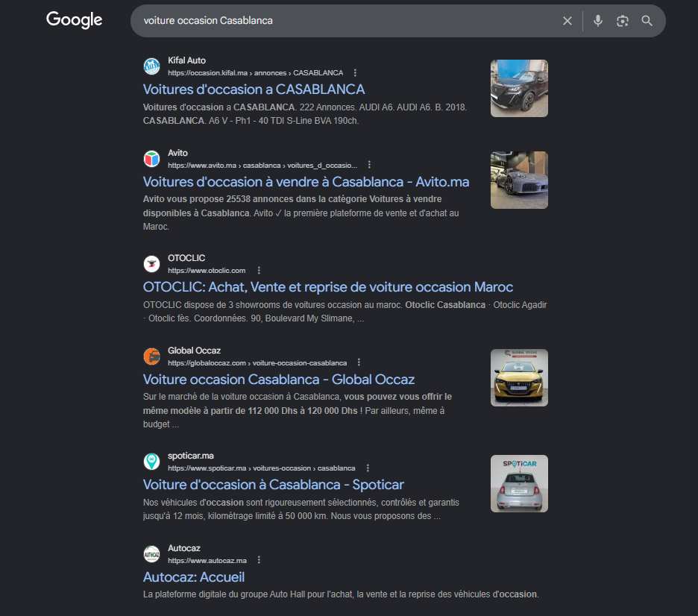Open the Avito.ma Casablanca cars link
This screenshot has height=616, width=698.
tap(306, 182)
